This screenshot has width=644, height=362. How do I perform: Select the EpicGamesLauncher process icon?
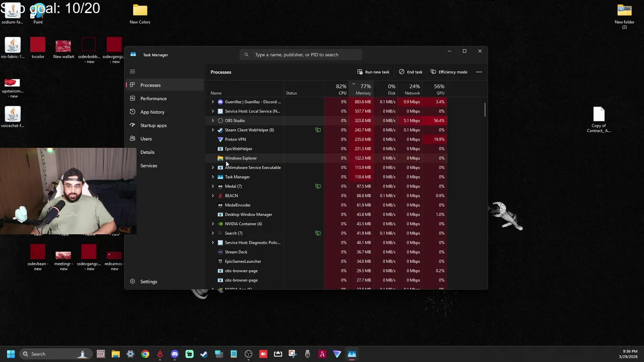pos(220,261)
